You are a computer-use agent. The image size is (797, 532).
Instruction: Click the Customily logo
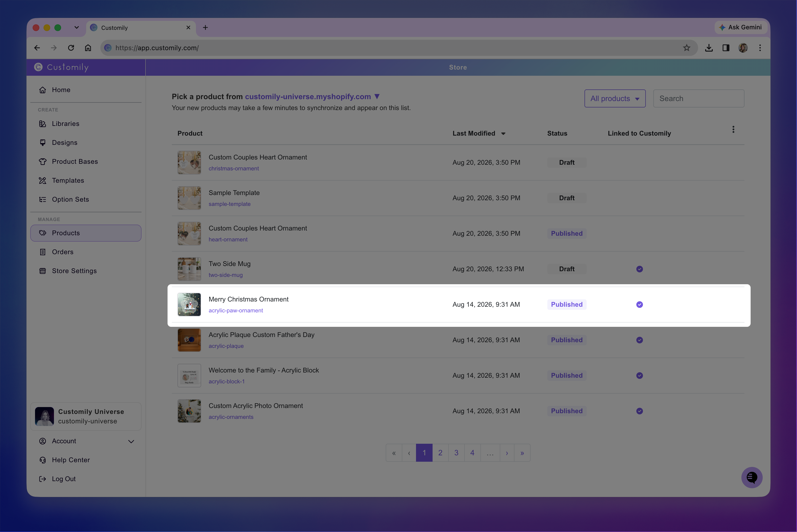62,67
